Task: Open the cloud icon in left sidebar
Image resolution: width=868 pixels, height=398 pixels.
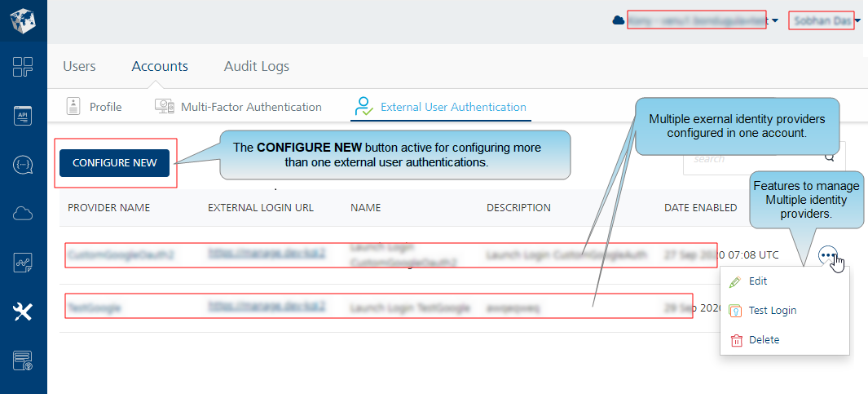Action: [23, 214]
